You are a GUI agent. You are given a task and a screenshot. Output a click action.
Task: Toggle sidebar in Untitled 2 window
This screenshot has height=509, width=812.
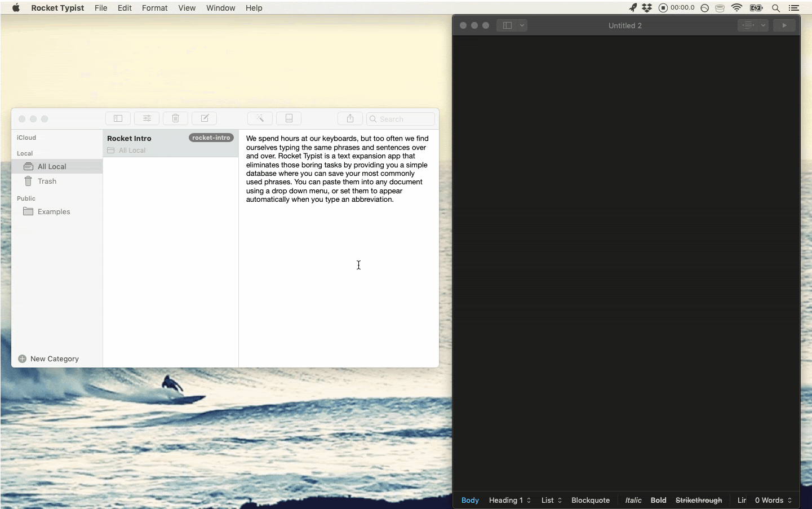coord(507,25)
